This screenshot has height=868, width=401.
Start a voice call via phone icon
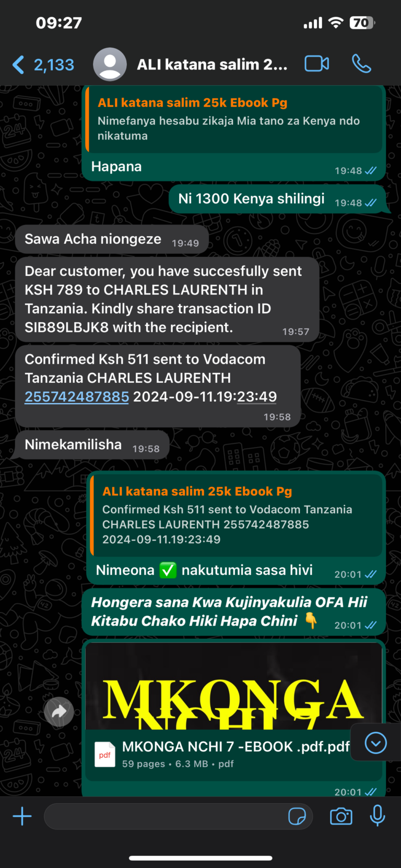361,64
